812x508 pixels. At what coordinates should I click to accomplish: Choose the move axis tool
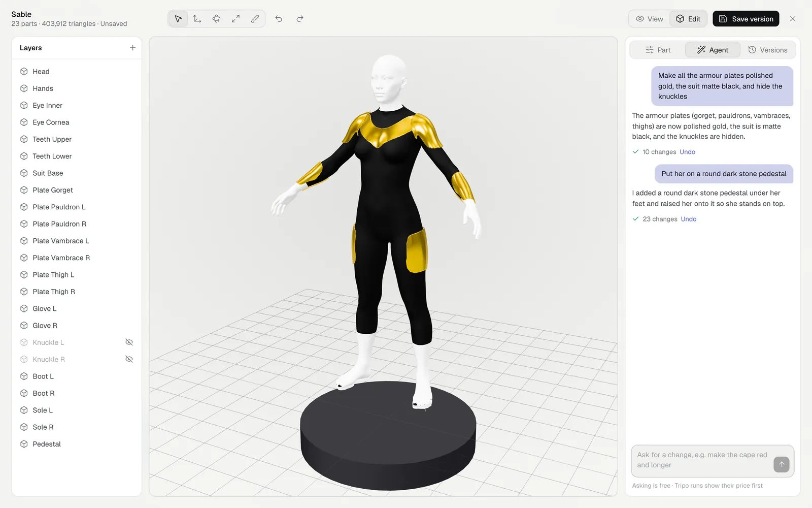[197, 19]
